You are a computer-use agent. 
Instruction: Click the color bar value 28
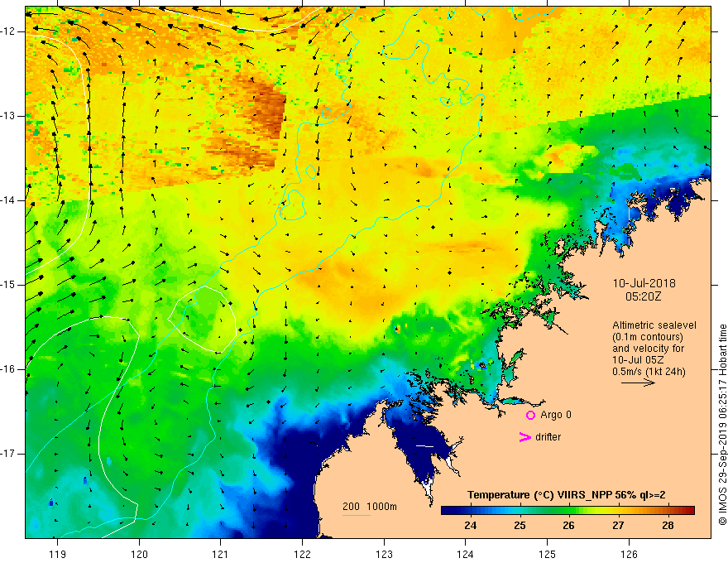click(668, 526)
